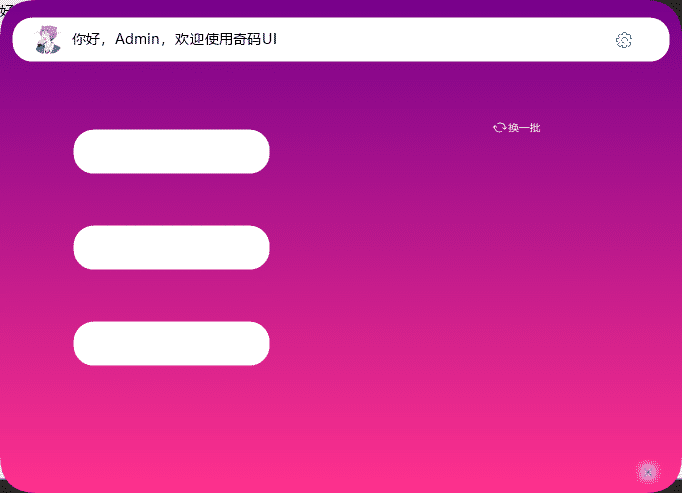This screenshot has width=682, height=493.
Task: Focus the center blank pill-shaped box
Action: pyautogui.click(x=171, y=248)
